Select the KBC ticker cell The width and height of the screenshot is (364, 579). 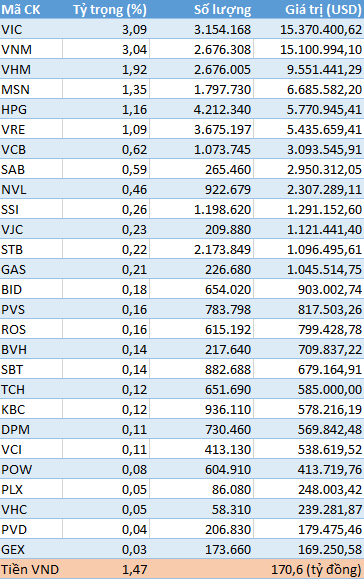tap(31, 409)
